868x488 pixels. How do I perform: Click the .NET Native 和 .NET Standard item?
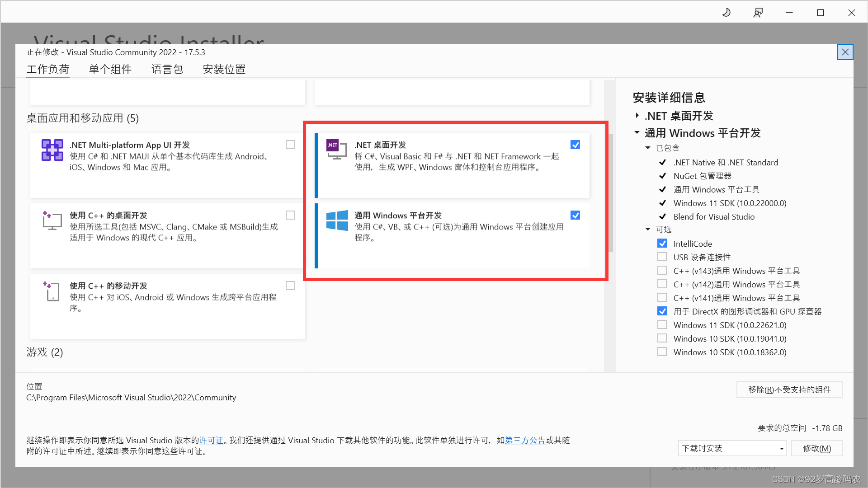pyautogui.click(x=726, y=162)
